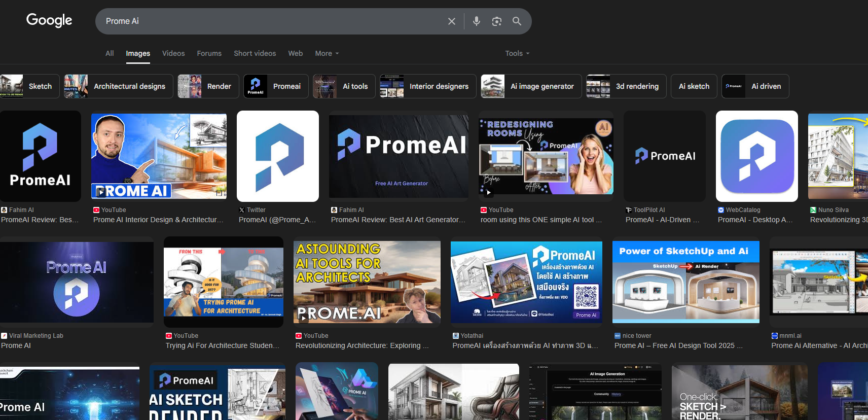Select the Render filter chip

click(x=208, y=86)
